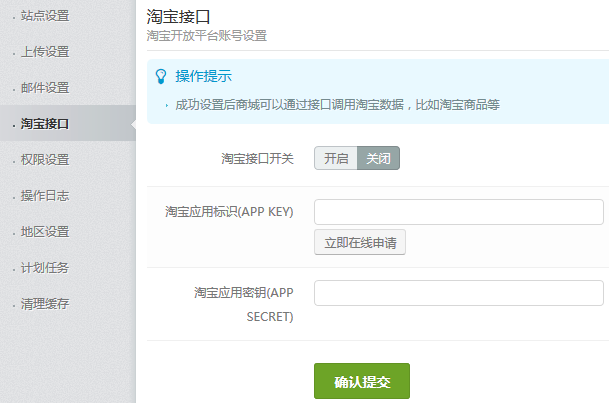
Task: Open 邮件设置 sidebar entry
Action: coord(45,88)
